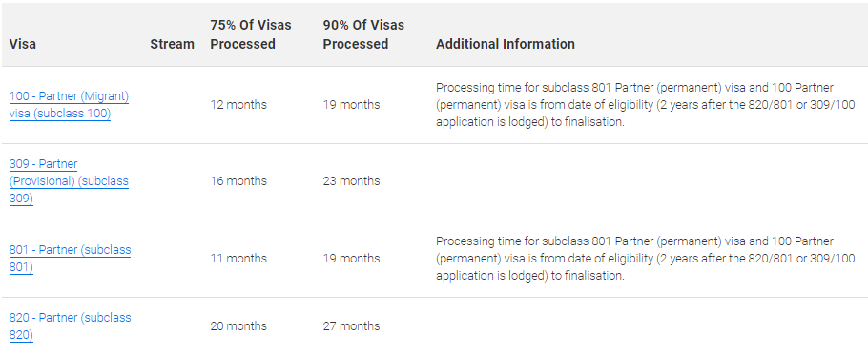Select the 90% Of Visas Processed header

tap(363, 34)
